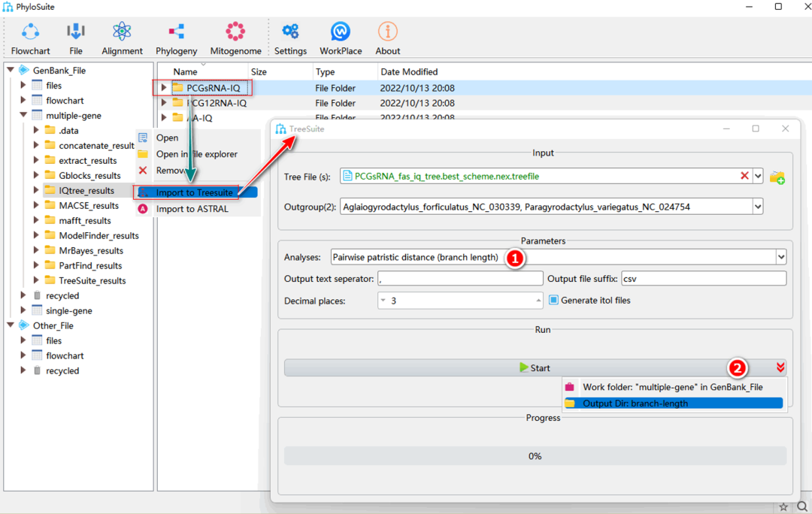Open the Flowchart tool in toolbar
Screen dimensions: 812x514
31,39
